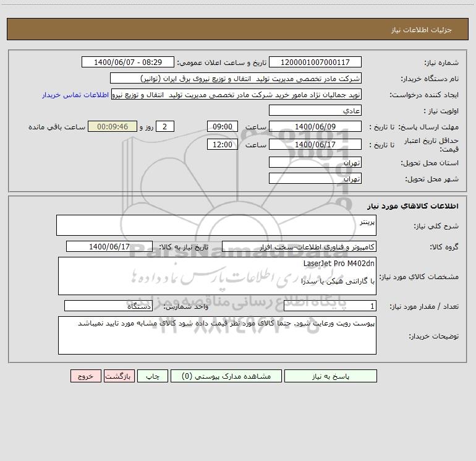The height and width of the screenshot is (461, 476).
Task: Click the تاریخ نیاز به کالا field
Action: (109, 246)
